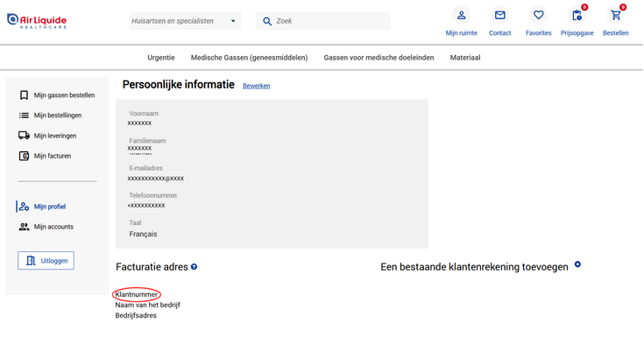Click the Mijn ruimte label
The height and width of the screenshot is (344, 644).
pyautogui.click(x=461, y=33)
